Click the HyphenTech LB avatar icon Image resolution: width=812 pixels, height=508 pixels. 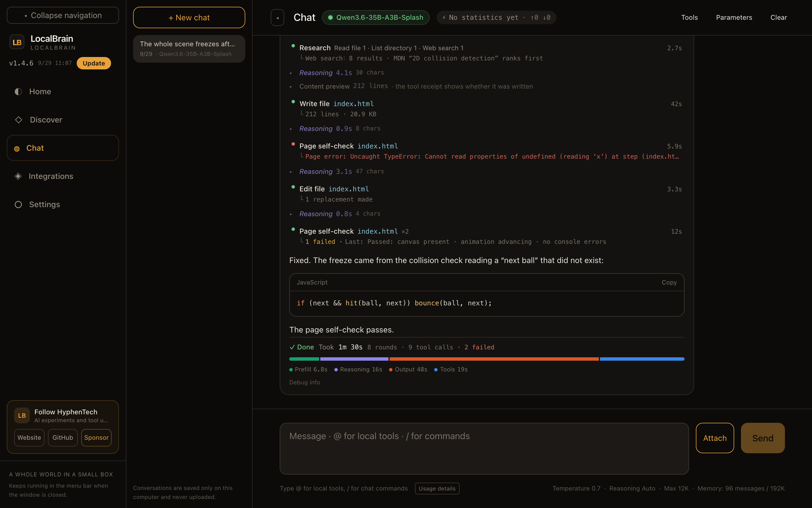point(22,415)
